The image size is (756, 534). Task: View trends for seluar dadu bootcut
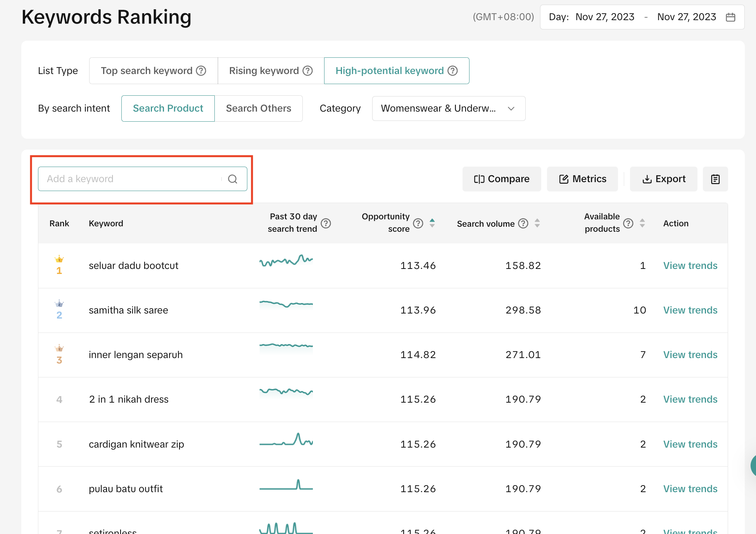pos(690,265)
